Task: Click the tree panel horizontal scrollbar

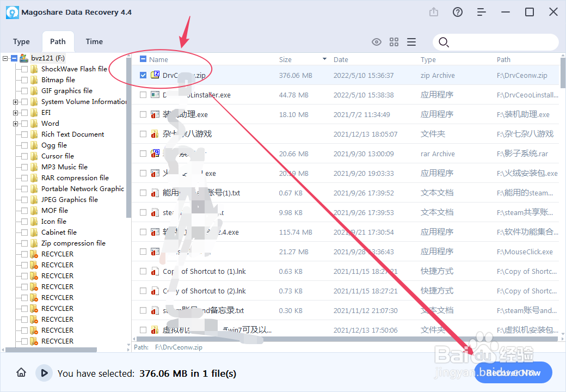Action: (51, 350)
